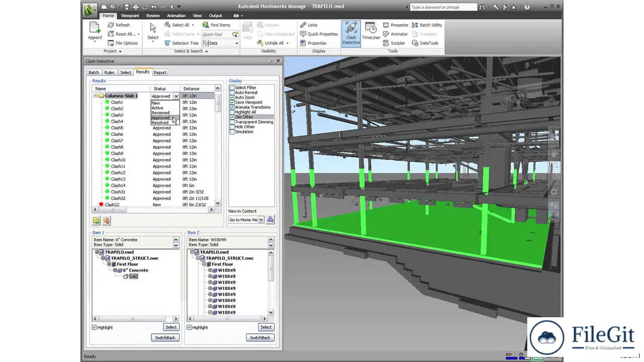The image size is (644, 362).
Task: Choose Reviewed in the status list
Action: (x=165, y=113)
